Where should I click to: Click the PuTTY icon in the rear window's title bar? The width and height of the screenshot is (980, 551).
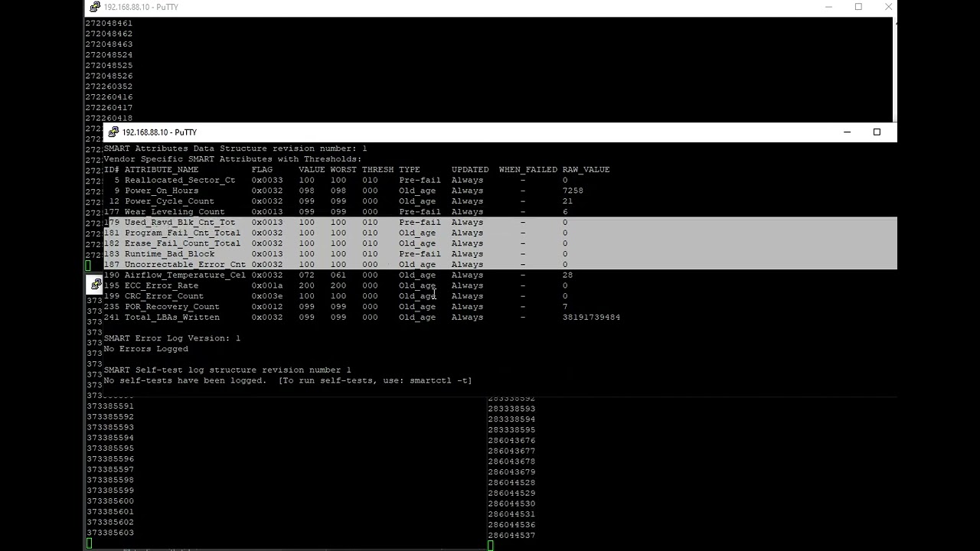click(x=95, y=7)
